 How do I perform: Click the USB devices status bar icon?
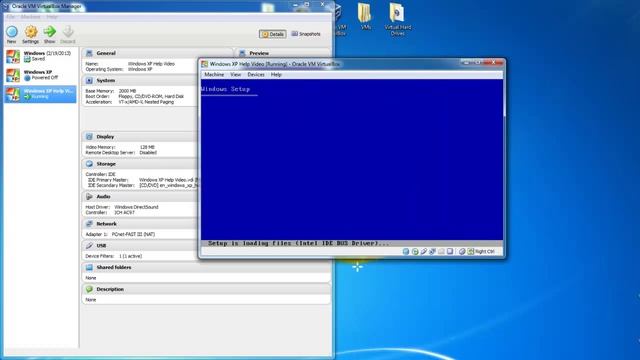424,251
